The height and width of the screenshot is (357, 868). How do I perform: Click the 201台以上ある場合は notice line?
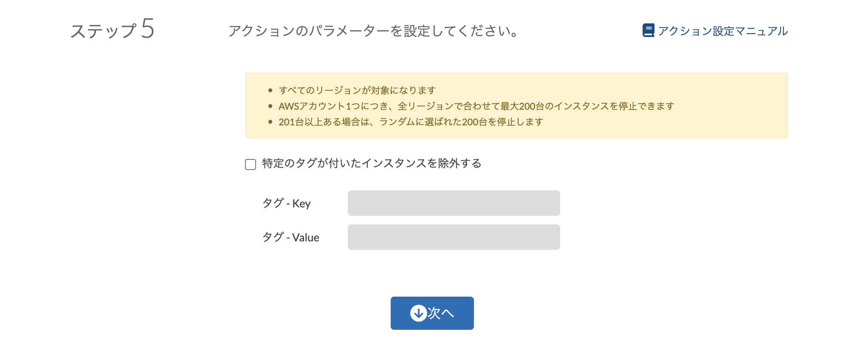(411, 122)
